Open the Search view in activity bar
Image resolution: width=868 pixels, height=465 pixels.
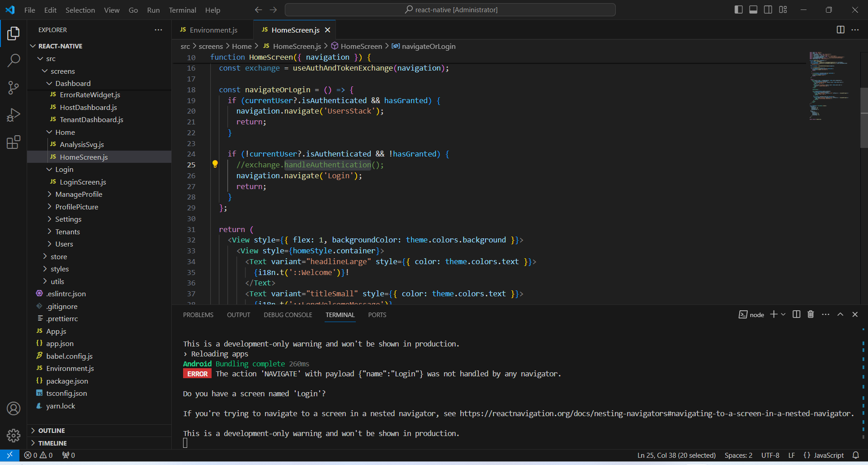point(14,60)
